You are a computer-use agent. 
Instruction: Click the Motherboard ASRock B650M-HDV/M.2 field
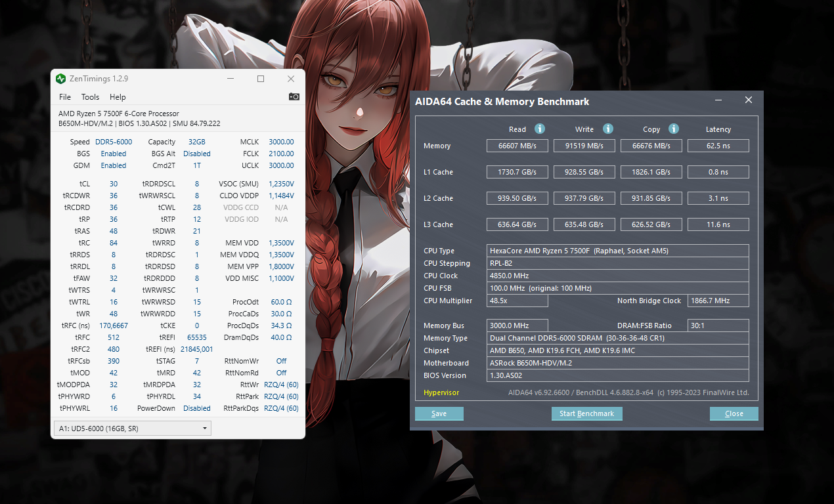618,363
